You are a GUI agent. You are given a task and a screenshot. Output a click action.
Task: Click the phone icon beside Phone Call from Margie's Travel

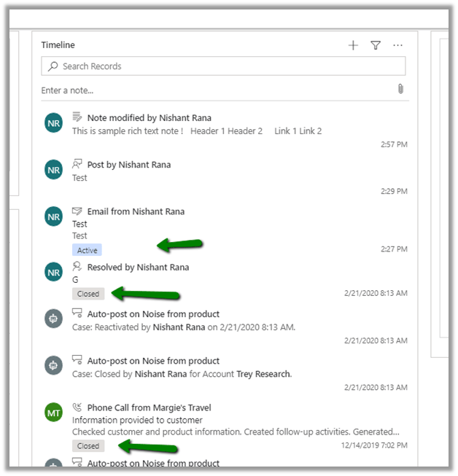[77, 407]
